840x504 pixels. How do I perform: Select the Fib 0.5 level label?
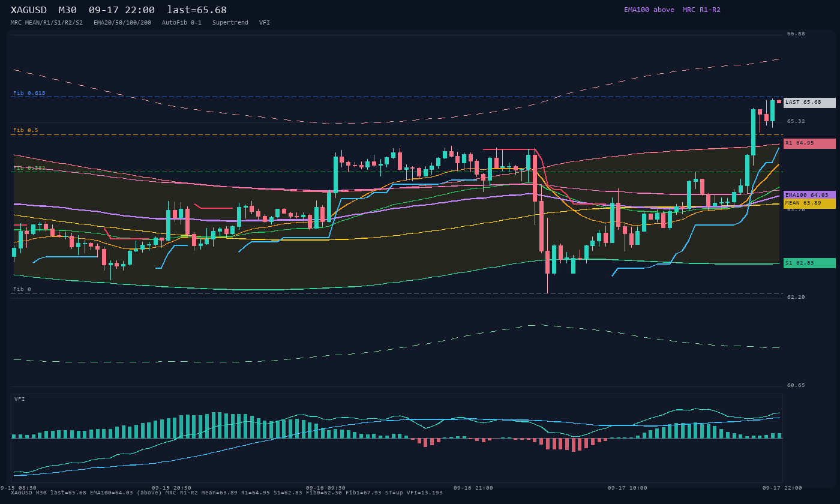click(x=26, y=130)
